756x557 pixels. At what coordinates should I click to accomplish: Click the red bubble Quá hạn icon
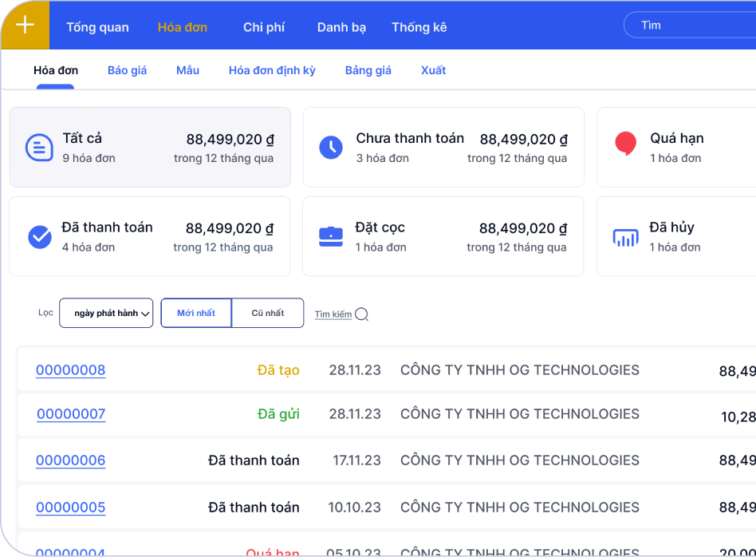(626, 144)
